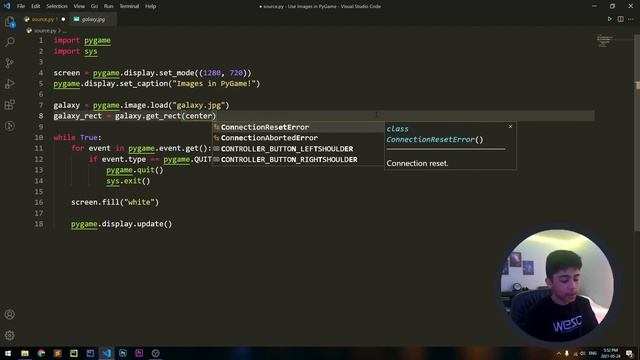Open the View menu

click(79, 6)
